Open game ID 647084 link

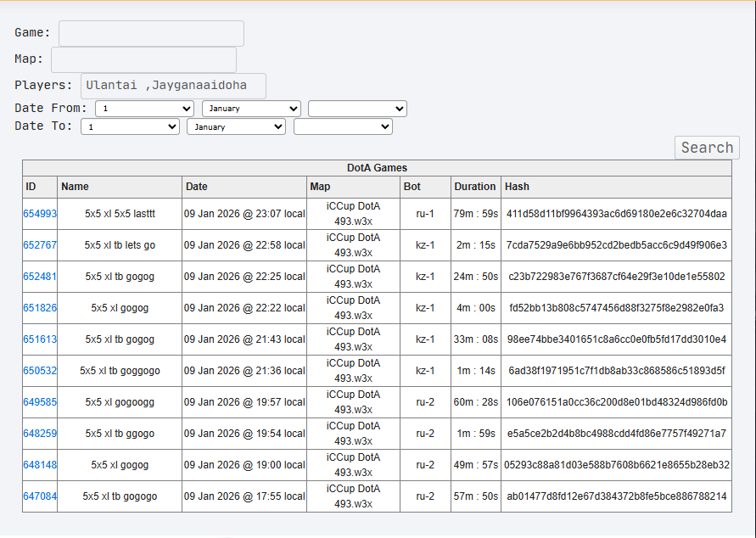coord(40,496)
